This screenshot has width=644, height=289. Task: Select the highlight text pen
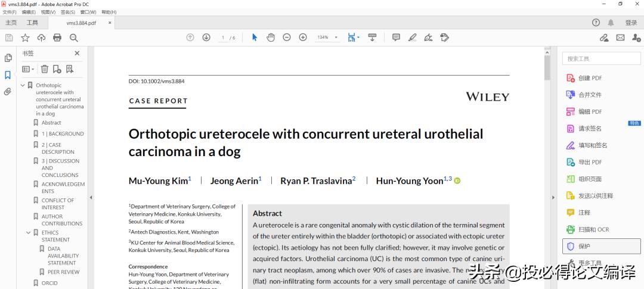[x=413, y=38]
